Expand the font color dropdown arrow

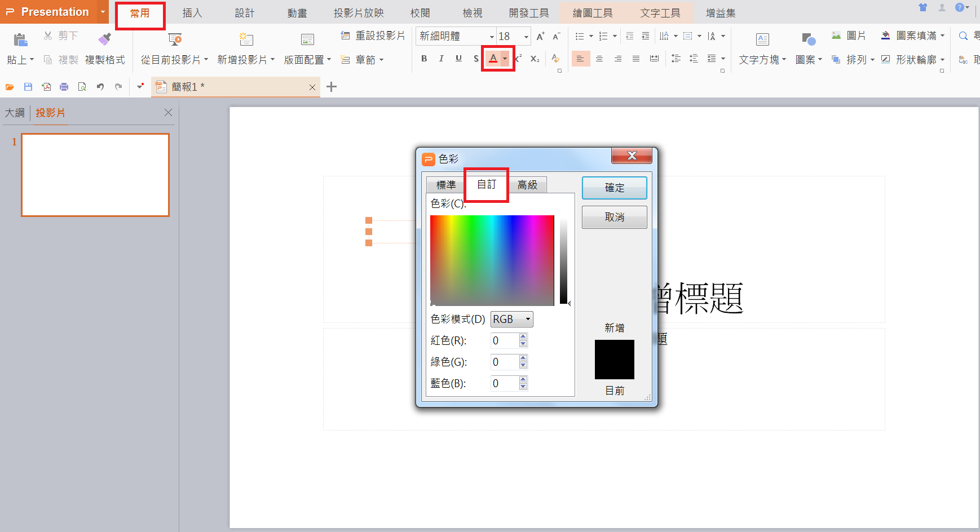[505, 59]
